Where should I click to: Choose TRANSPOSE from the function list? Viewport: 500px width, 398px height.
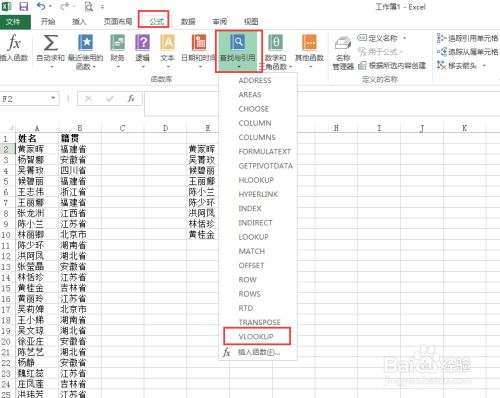point(257,322)
